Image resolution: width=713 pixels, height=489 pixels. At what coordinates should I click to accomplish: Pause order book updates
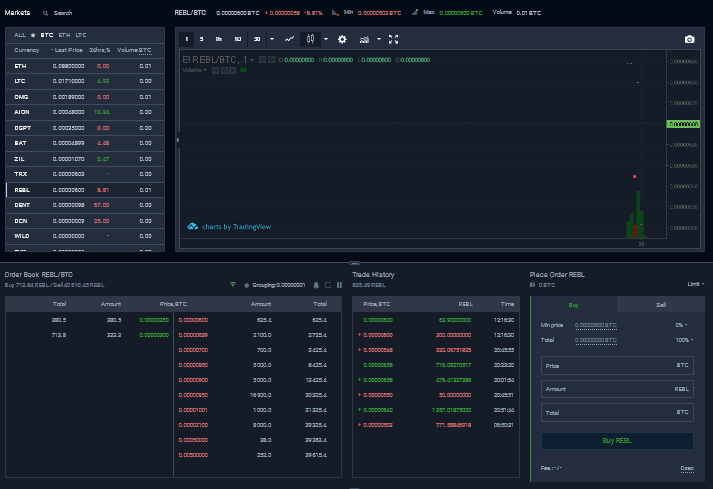339,285
